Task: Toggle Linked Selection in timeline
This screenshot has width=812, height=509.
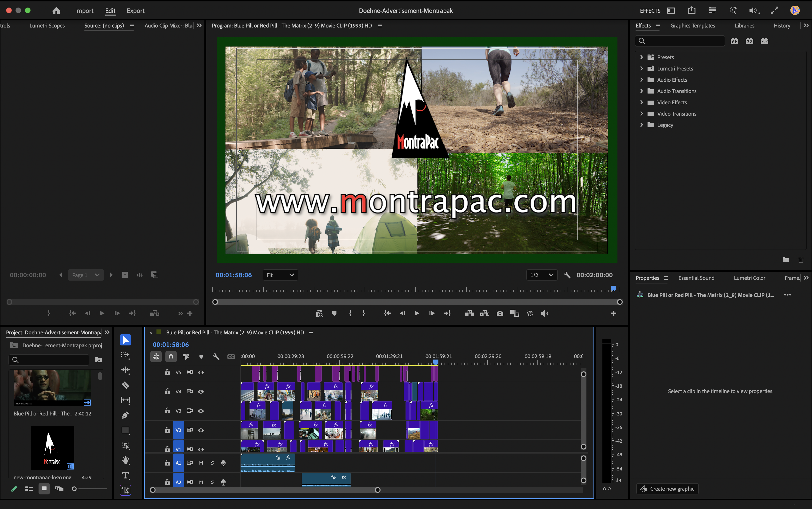Action: tap(186, 356)
